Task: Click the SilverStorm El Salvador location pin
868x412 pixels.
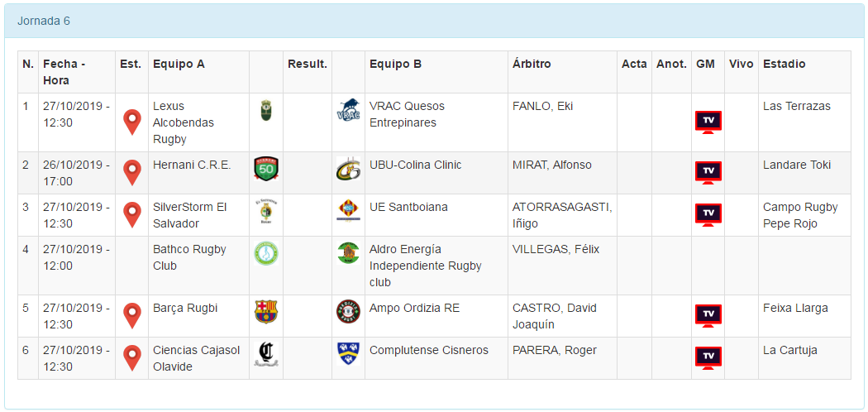Action: 131,214
